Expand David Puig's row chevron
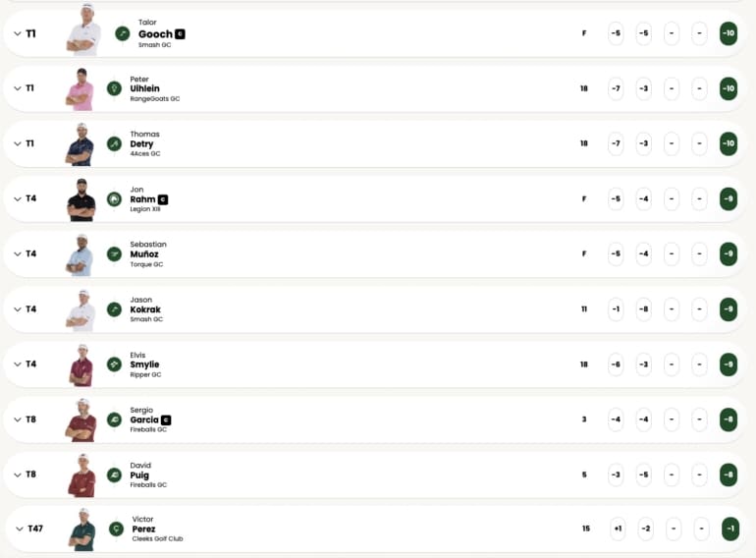The width and height of the screenshot is (756, 558). 18,474
